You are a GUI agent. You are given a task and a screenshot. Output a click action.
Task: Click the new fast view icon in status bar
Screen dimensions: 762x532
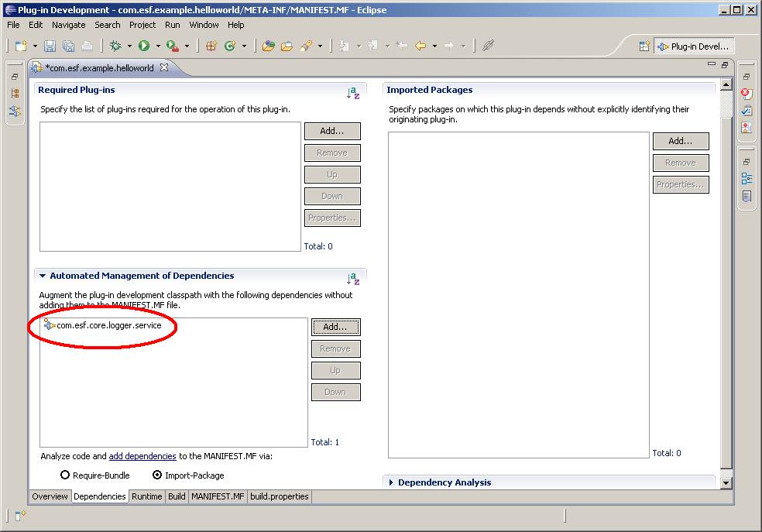click(x=20, y=516)
